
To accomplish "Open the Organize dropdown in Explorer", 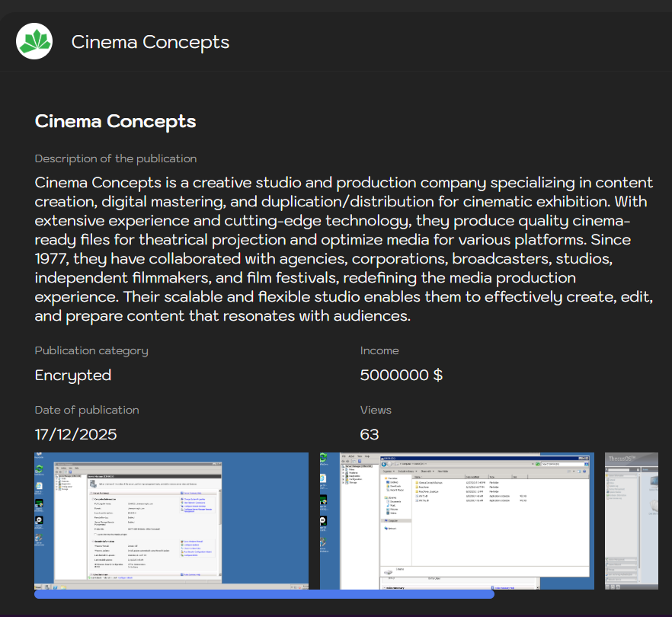I will click(389, 471).
